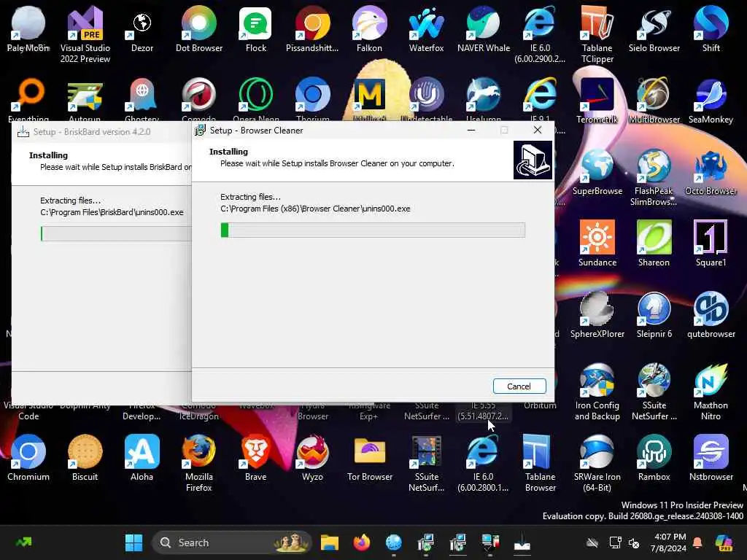Open the Teromemik desktop shortcut
747x560 pixels.
click(x=597, y=101)
